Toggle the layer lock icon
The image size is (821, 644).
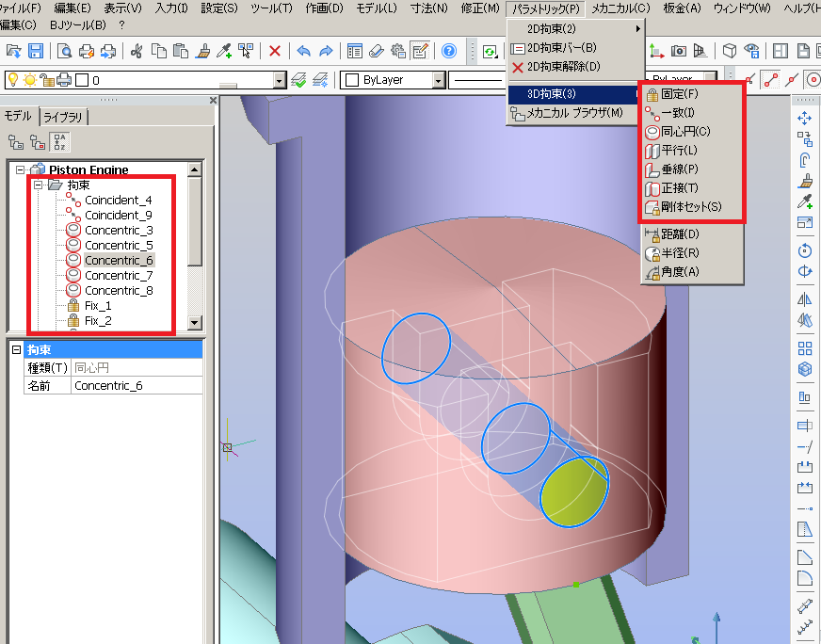47,80
